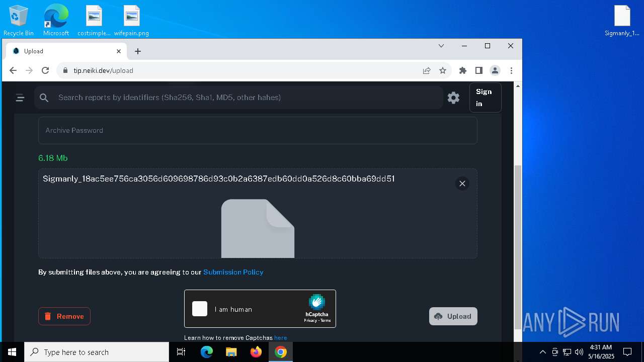Click the uploaded file preview icon

click(258, 229)
